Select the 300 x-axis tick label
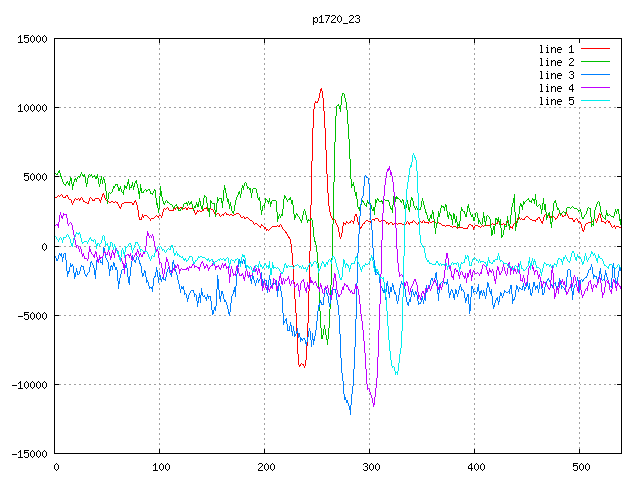 369,467
